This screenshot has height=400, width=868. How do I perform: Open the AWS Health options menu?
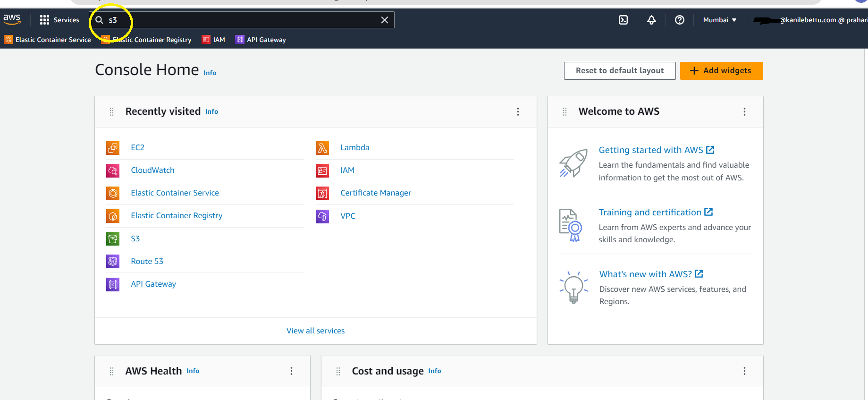(x=291, y=371)
